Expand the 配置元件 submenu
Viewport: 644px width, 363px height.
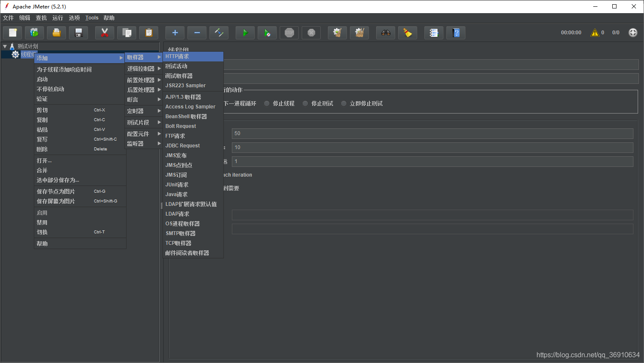pos(144,134)
